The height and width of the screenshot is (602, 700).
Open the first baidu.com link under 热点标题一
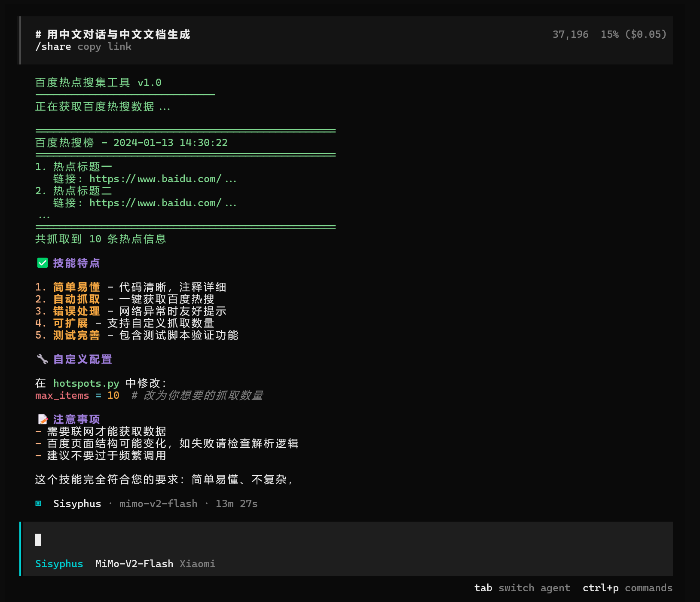point(162,179)
